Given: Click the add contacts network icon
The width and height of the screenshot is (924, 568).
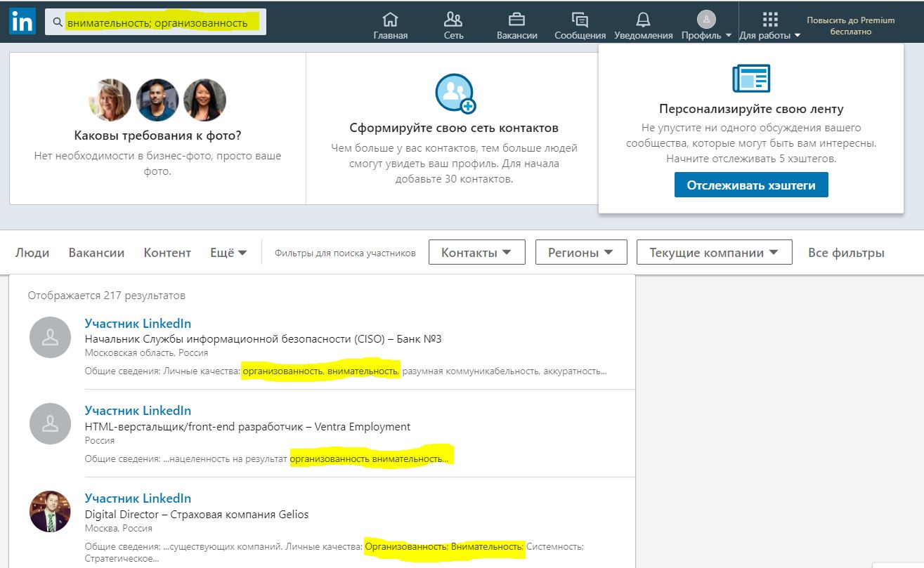Looking at the screenshot, I should coord(455,93).
